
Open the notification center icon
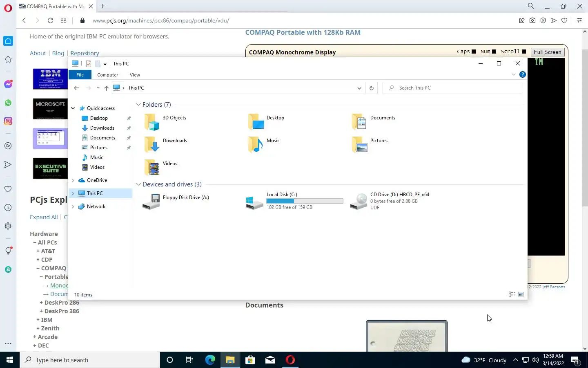tap(575, 360)
